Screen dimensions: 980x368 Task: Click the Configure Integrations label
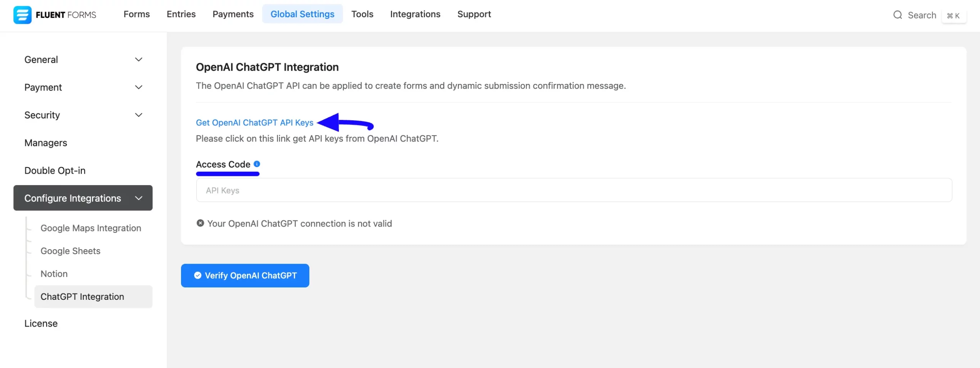point(73,198)
